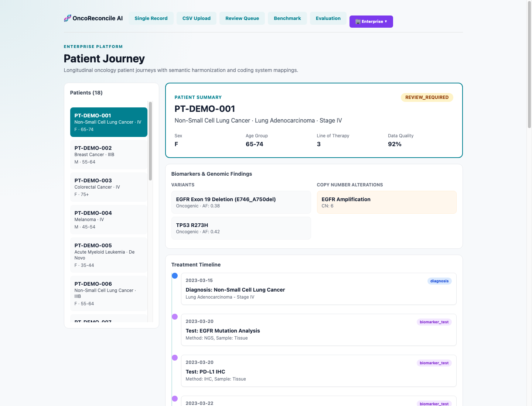
Task: Click the Biomarkers & Genomic Findings heading
Action: pyautogui.click(x=212, y=174)
